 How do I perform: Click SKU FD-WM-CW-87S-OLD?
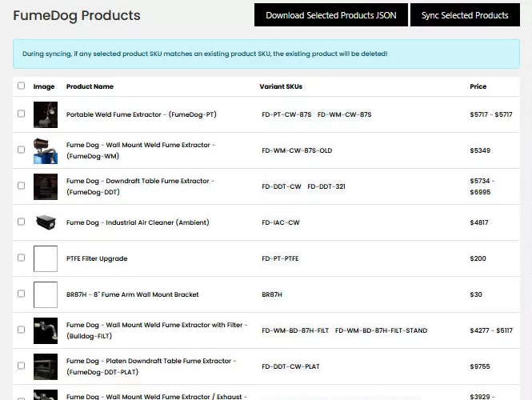pos(297,150)
